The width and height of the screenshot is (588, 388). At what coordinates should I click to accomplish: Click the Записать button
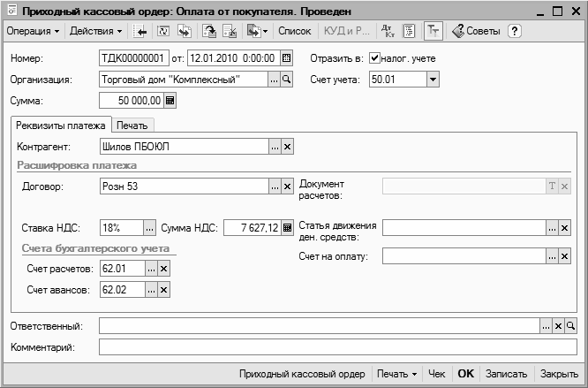click(x=506, y=374)
